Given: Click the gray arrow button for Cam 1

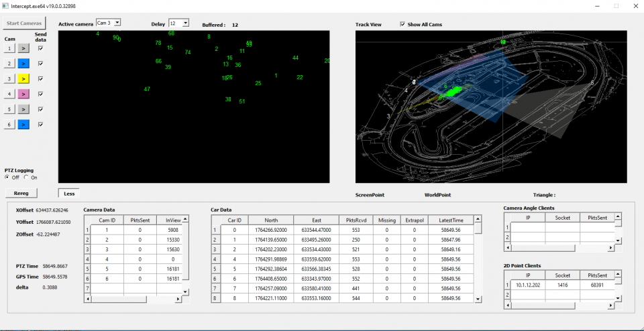Looking at the screenshot, I should pos(23,48).
